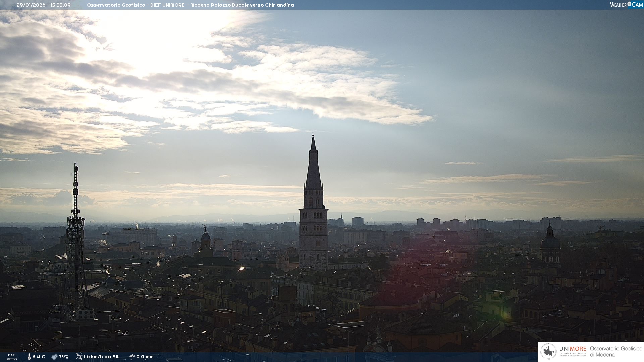Click the wind anemometer icon
This screenshot has width=644, height=362.
tap(79, 357)
